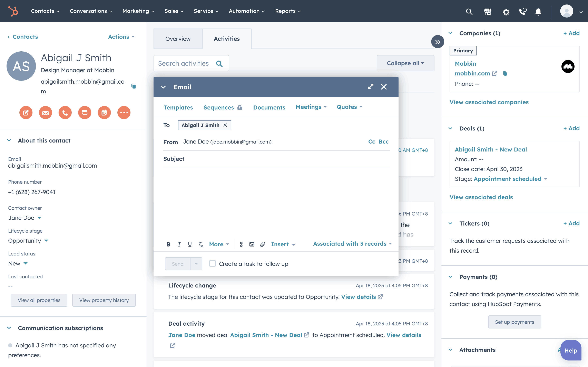Click the email Subject input field

click(x=287, y=159)
